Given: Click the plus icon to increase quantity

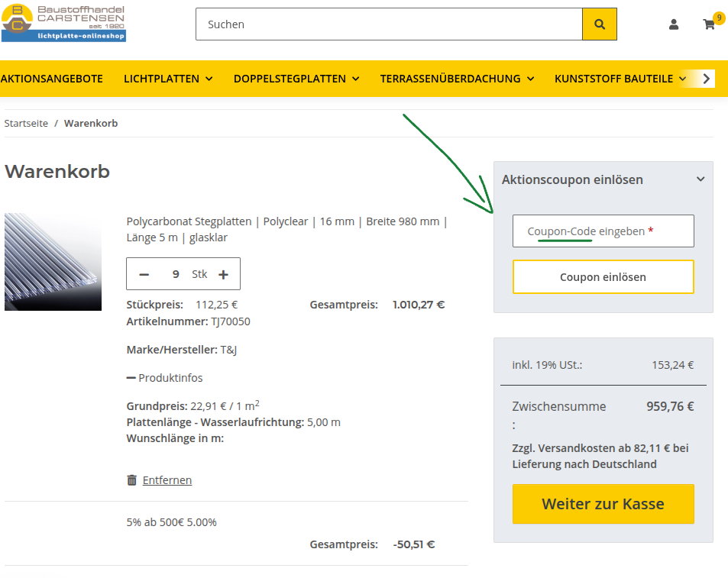Looking at the screenshot, I should (x=222, y=273).
